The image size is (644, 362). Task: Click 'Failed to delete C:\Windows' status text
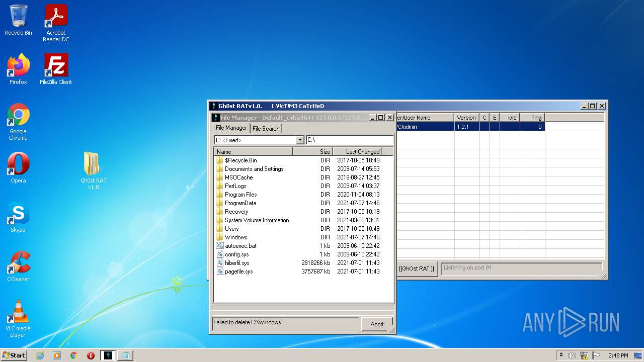click(247, 322)
